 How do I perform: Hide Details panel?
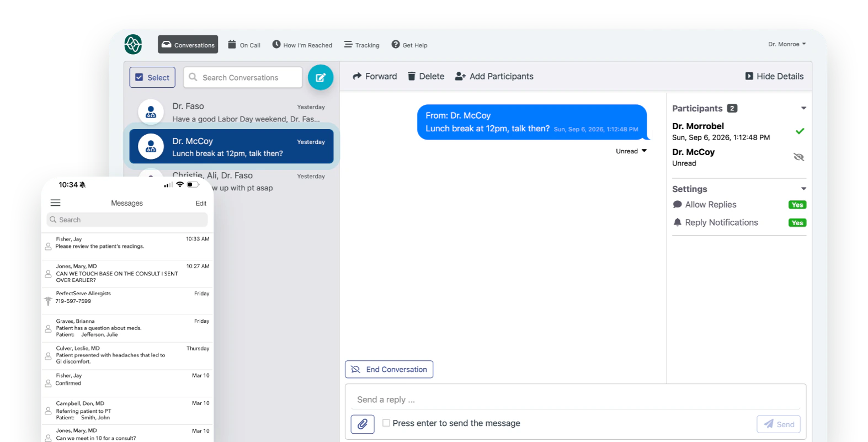[x=774, y=76]
